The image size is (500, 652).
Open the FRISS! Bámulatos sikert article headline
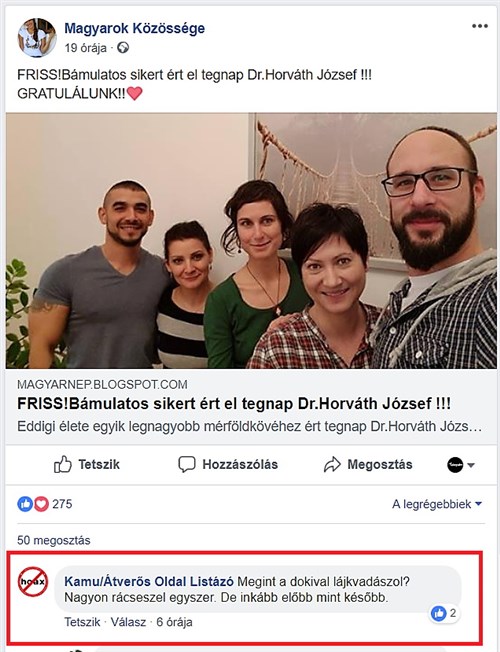click(x=234, y=404)
